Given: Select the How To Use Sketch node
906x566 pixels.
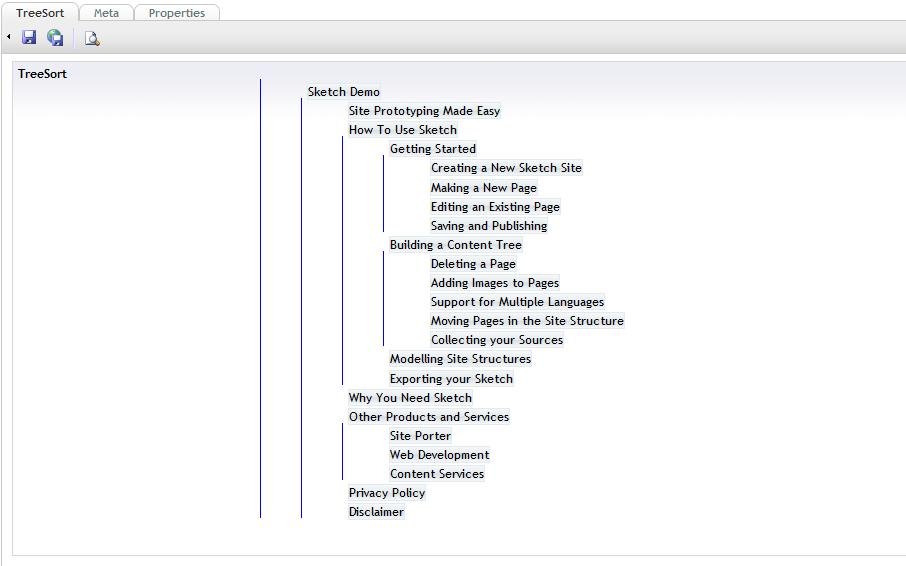Looking at the screenshot, I should [x=403, y=130].
